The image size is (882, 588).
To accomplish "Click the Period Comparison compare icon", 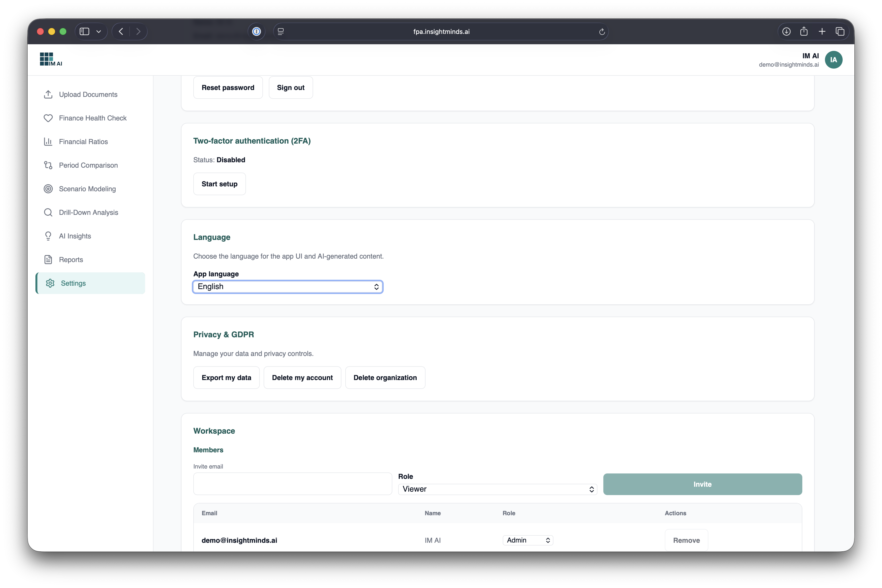I will point(48,165).
